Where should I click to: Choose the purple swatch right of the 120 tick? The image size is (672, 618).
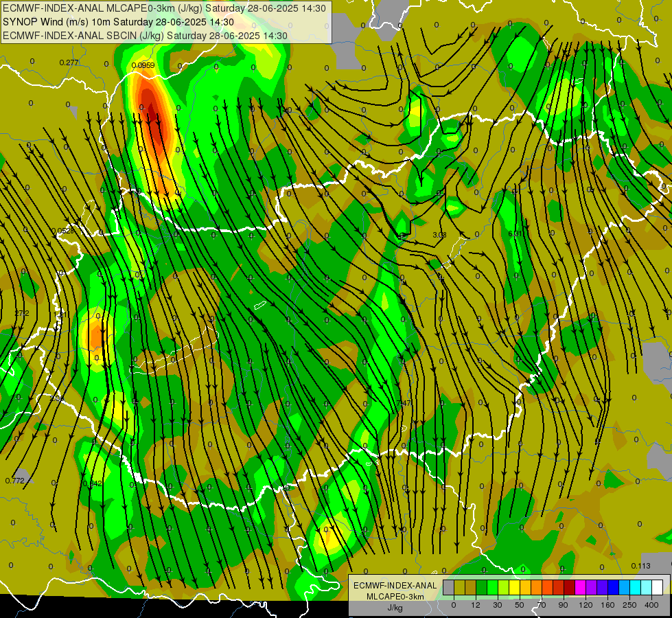(x=592, y=587)
